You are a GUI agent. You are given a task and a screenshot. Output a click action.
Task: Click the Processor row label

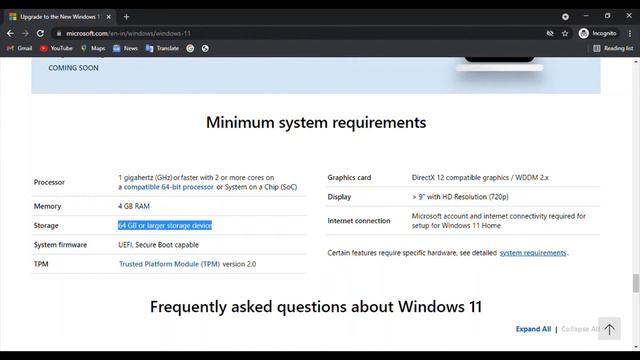[x=49, y=182]
